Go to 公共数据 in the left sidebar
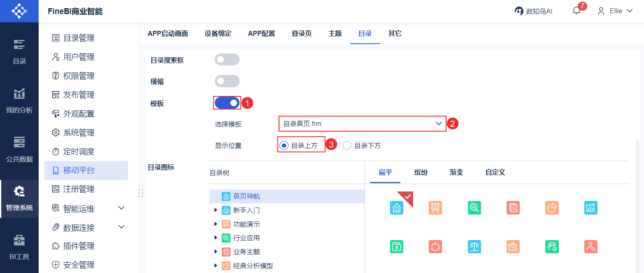The image size is (644, 273). click(x=19, y=149)
